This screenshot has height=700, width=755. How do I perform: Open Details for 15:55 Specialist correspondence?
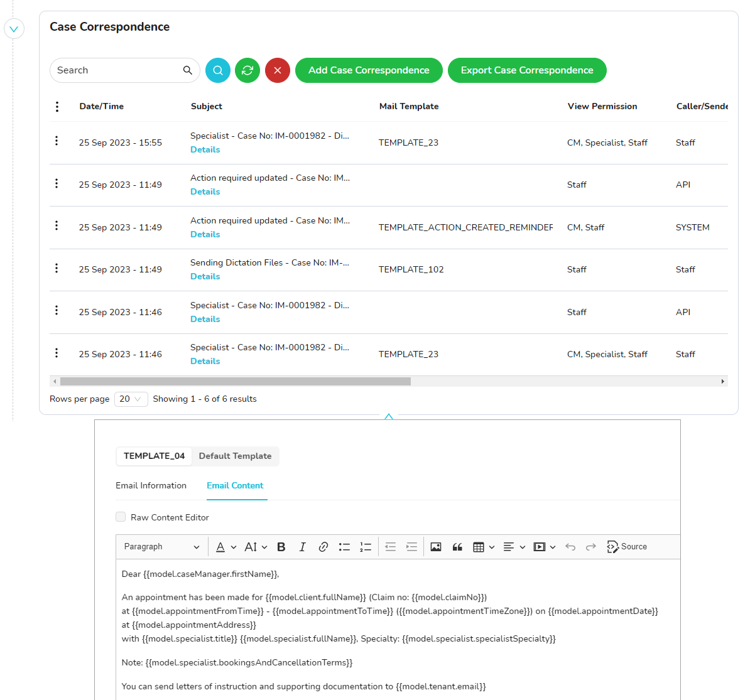click(x=205, y=149)
